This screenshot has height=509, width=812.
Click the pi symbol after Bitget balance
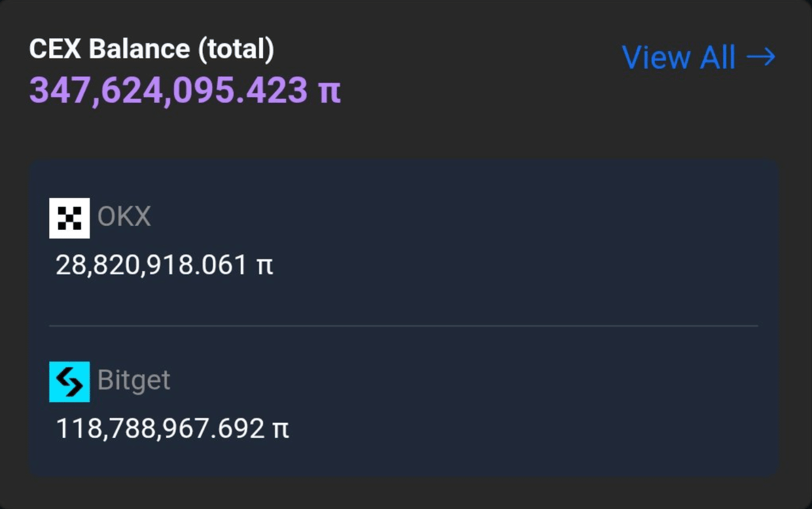click(x=280, y=429)
